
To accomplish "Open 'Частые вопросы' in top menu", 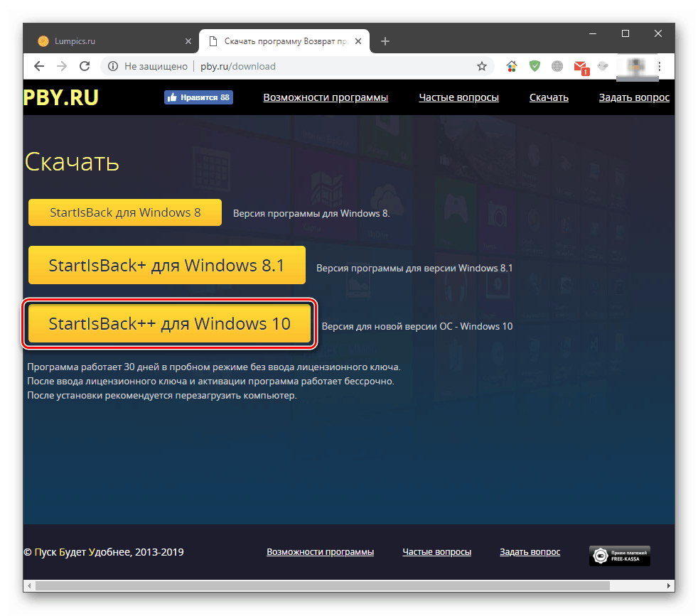I will (458, 97).
